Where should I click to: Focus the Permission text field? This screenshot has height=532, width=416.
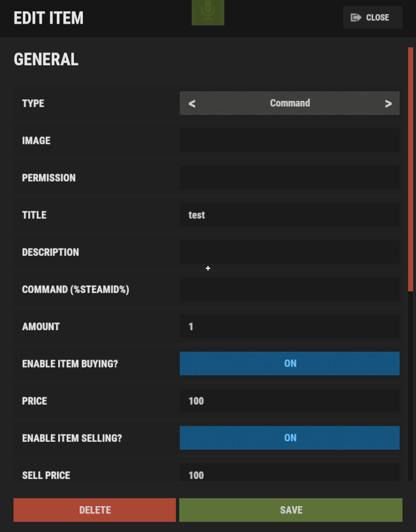pyautogui.click(x=290, y=178)
